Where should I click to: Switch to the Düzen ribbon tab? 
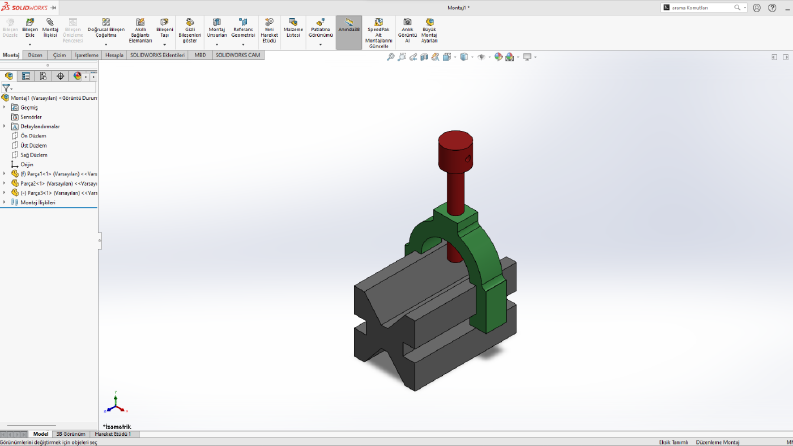pos(35,55)
